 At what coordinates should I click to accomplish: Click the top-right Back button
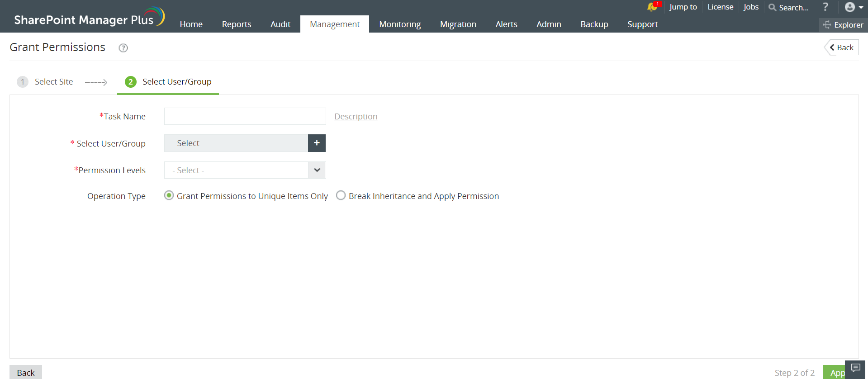click(841, 47)
